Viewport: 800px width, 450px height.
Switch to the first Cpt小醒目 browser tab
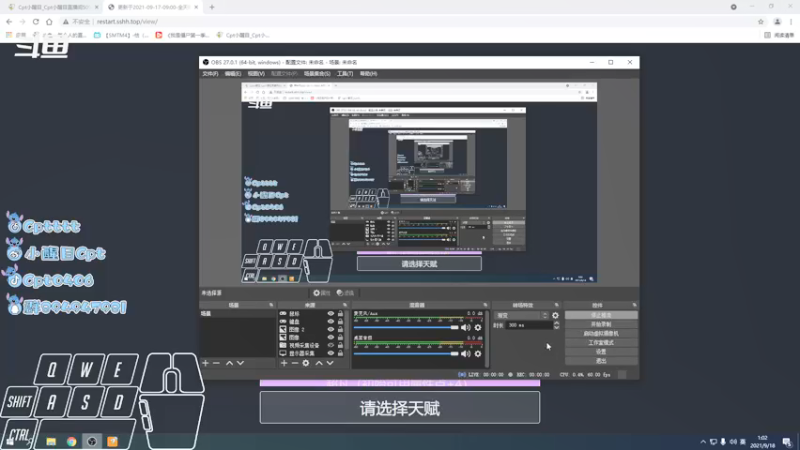click(51, 7)
